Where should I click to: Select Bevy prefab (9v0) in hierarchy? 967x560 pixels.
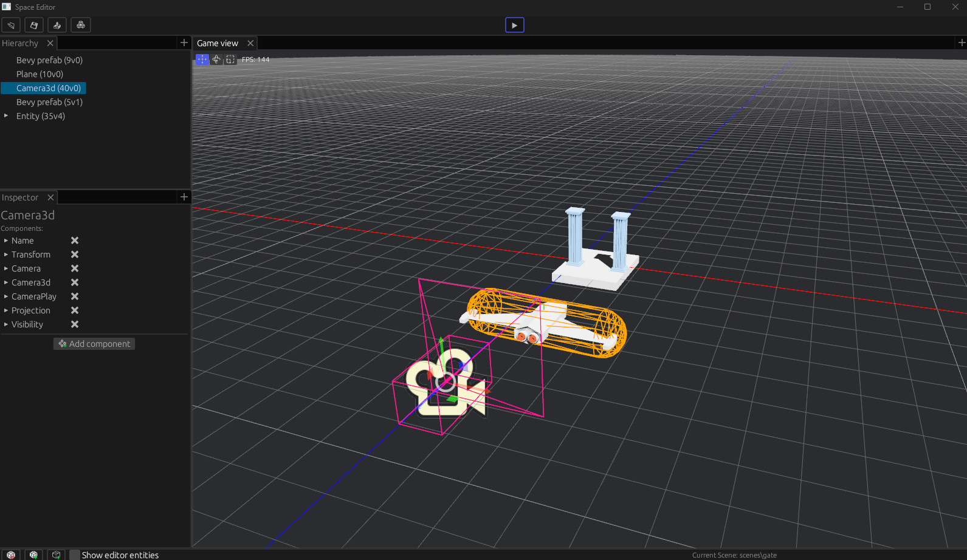pyautogui.click(x=49, y=60)
